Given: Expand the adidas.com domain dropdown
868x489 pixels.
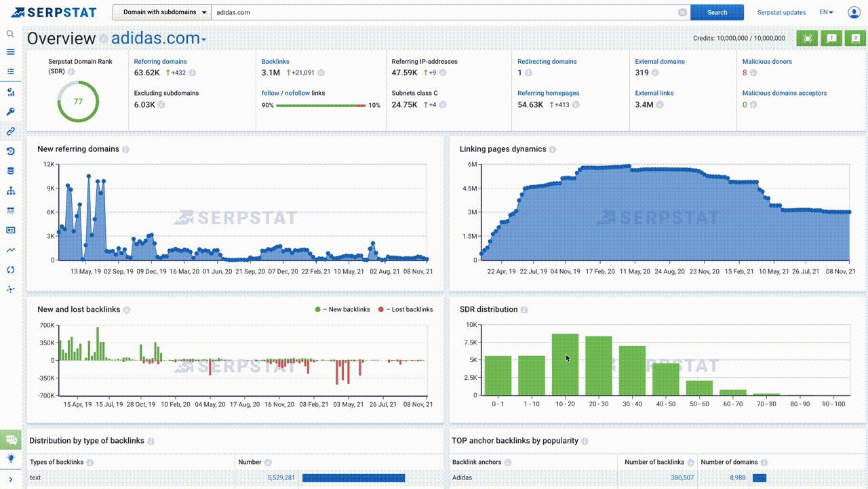Looking at the screenshot, I should click(159, 39).
